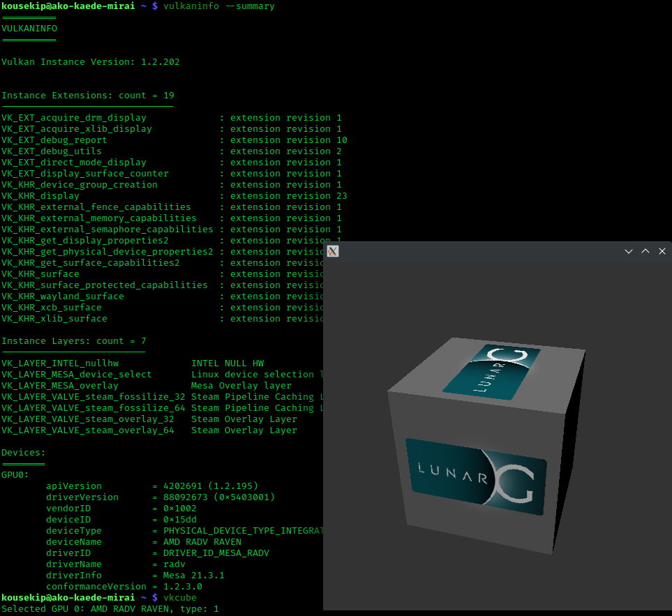This screenshot has height=616, width=672.
Task: Click the "vkcube" command at the prompt
Action: point(179,598)
